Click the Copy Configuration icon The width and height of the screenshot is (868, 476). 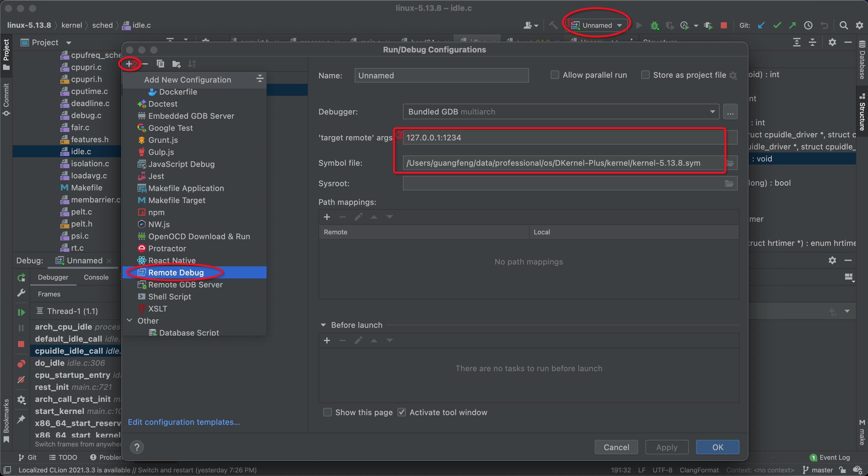160,64
